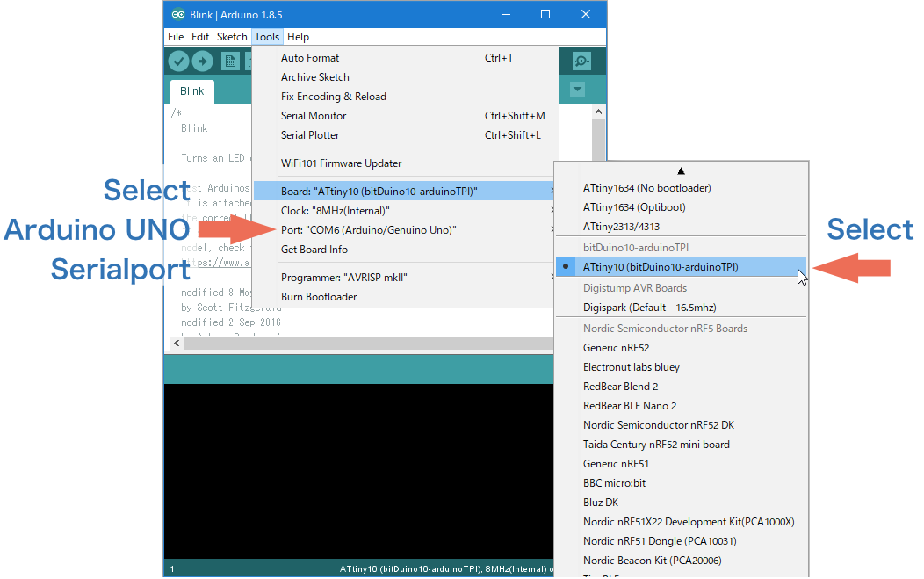924x579 pixels.
Task: Open the Serial Monitor magnifier icon
Action: pyautogui.click(x=581, y=61)
